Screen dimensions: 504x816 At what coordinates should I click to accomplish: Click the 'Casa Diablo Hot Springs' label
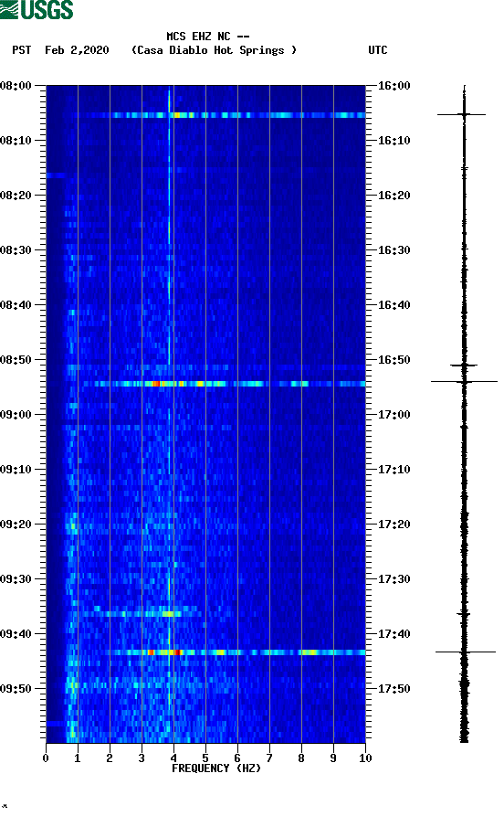click(214, 50)
